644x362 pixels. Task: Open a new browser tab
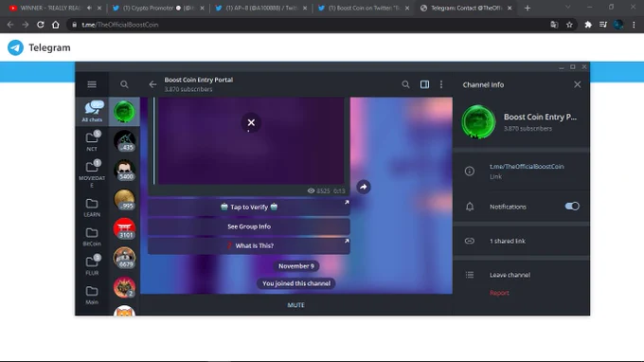pyautogui.click(x=528, y=8)
